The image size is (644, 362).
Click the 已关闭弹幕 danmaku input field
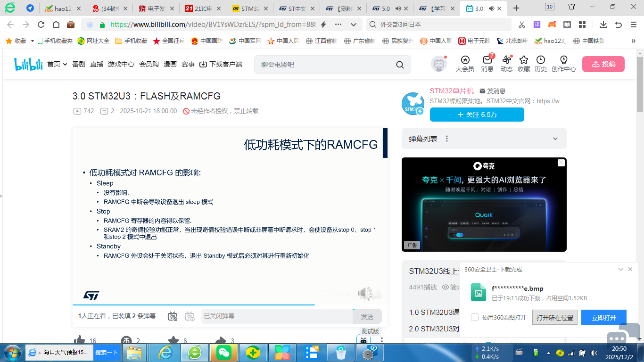[276, 316]
